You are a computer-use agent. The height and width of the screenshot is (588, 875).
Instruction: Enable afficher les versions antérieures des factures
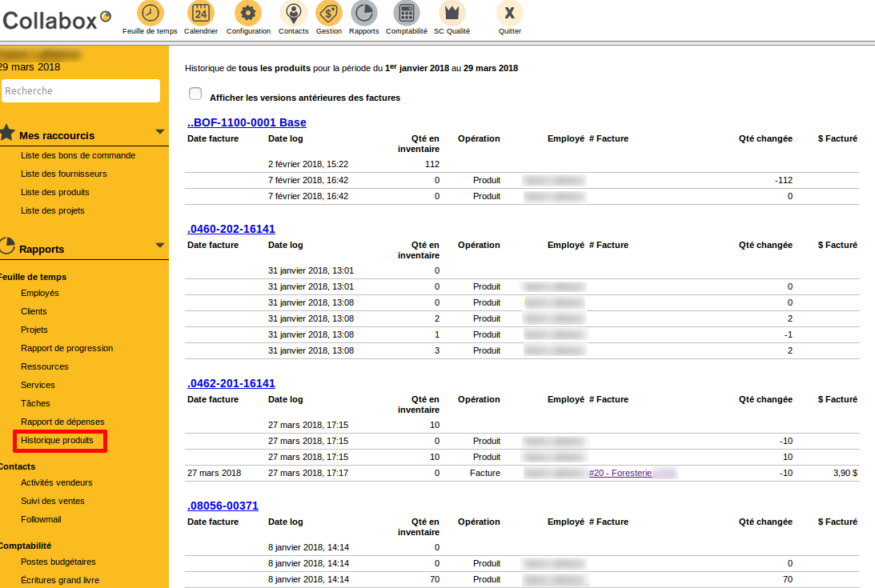click(x=195, y=94)
